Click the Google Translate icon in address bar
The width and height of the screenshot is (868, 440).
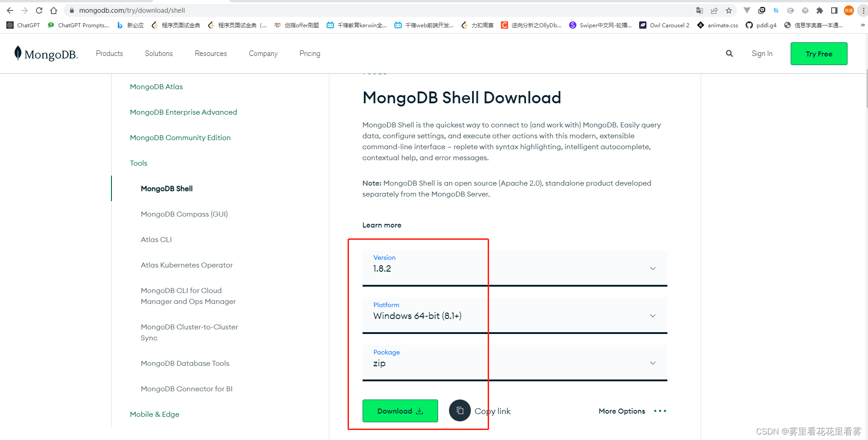[x=700, y=10]
